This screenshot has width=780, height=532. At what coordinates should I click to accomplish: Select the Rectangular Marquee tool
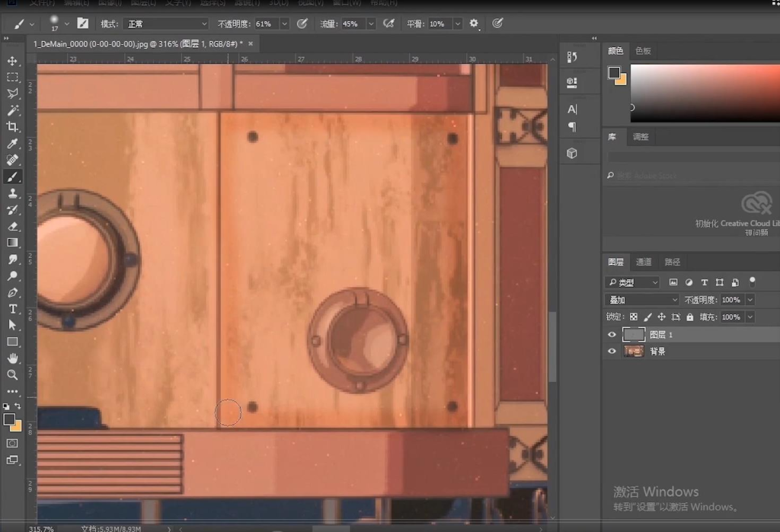12,78
